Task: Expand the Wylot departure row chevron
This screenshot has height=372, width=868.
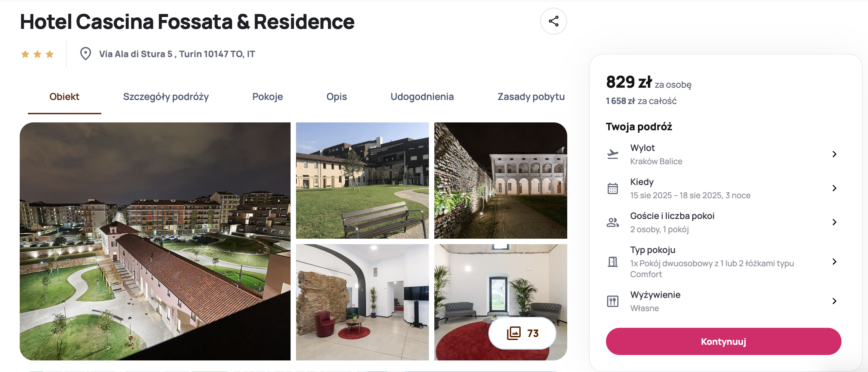Action: click(834, 154)
